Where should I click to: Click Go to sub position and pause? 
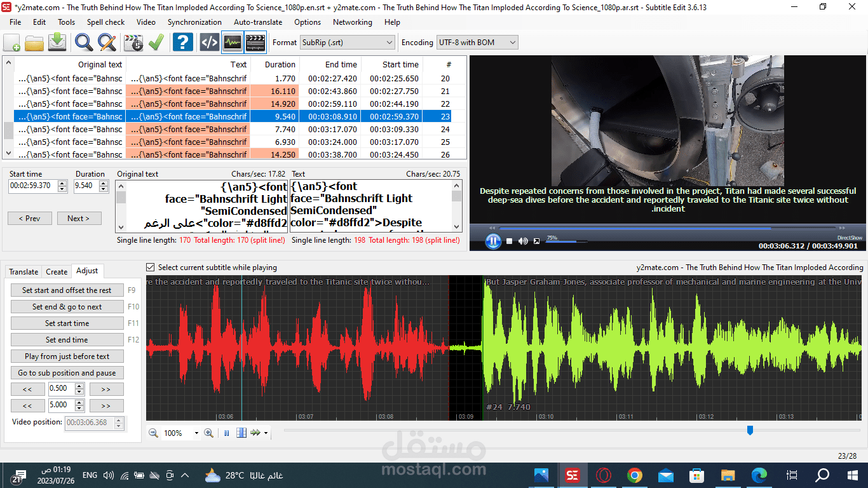tap(67, 373)
